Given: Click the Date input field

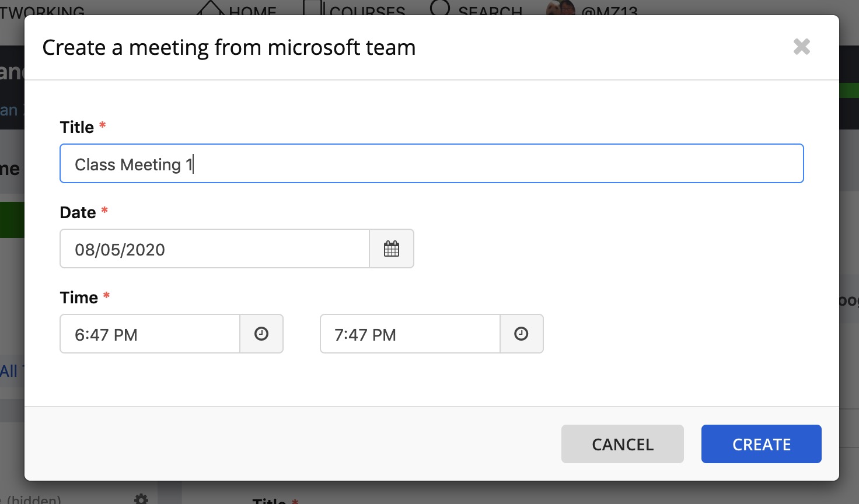Looking at the screenshot, I should click(x=215, y=249).
